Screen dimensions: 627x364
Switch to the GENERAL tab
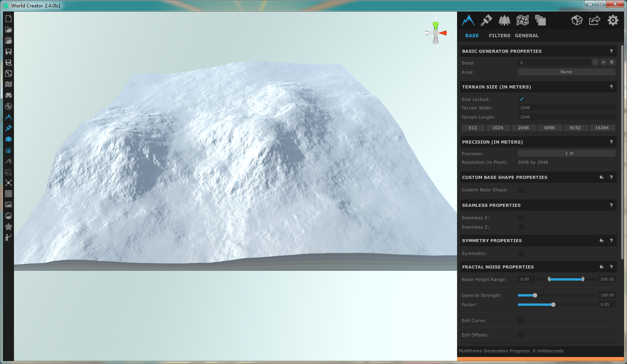click(x=527, y=36)
